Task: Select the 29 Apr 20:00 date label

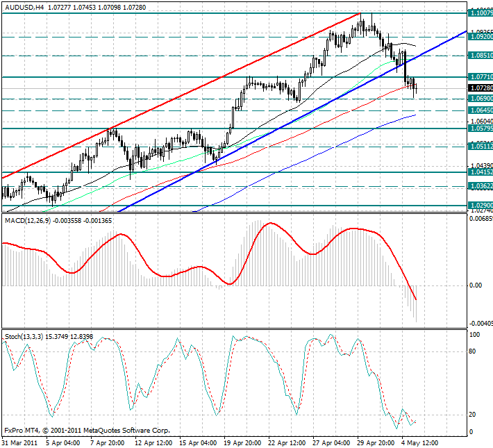Action: [x=376, y=443]
